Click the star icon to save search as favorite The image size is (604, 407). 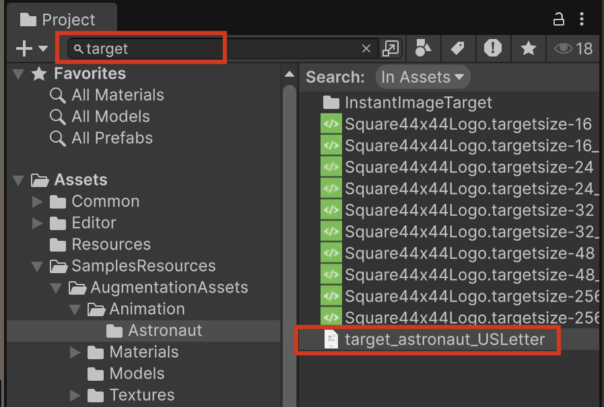tap(526, 48)
